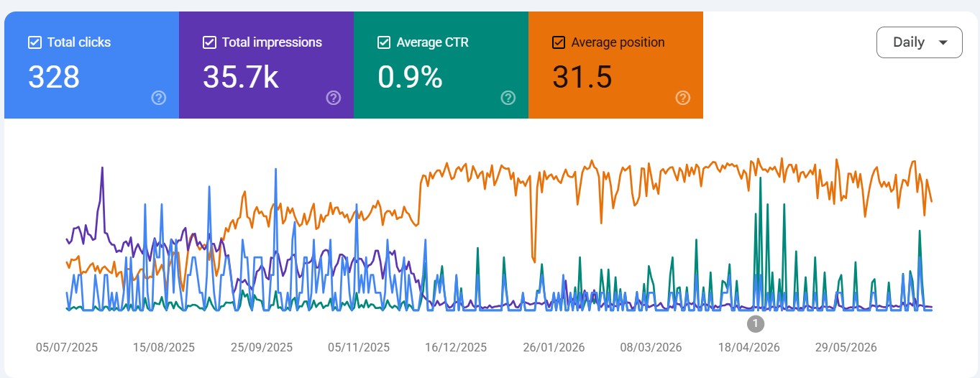Uncheck the Total impressions checkbox
This screenshot has width=980, height=378.
click(209, 42)
